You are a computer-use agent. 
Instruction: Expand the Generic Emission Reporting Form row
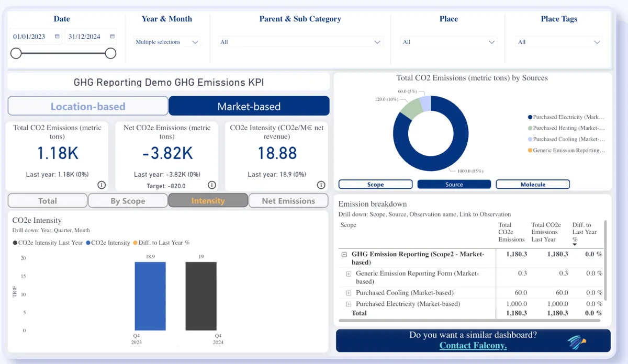[348, 274]
